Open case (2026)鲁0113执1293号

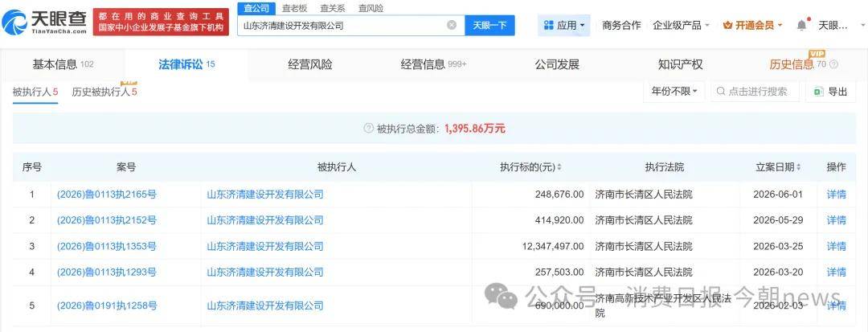tap(107, 273)
